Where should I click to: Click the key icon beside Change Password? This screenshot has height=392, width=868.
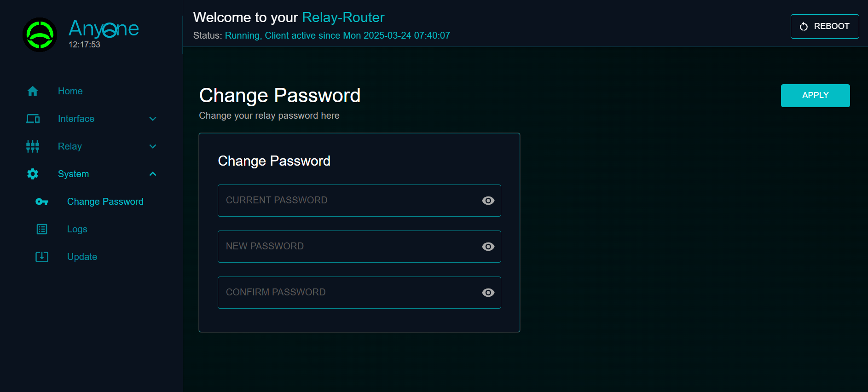pos(42,202)
